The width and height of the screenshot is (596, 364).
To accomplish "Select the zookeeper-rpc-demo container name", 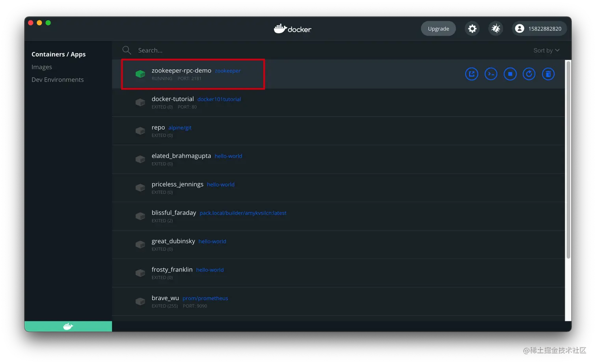I will (x=181, y=71).
